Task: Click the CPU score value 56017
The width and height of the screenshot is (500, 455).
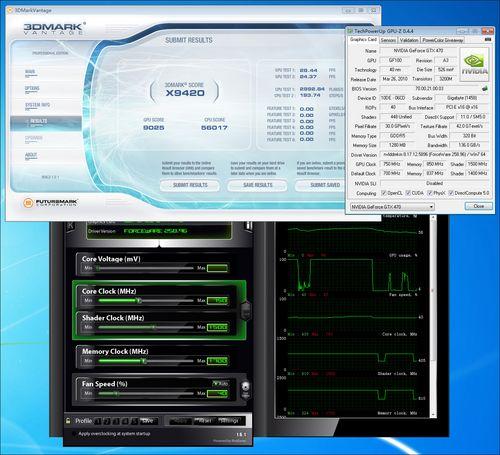Action: pyautogui.click(x=214, y=128)
